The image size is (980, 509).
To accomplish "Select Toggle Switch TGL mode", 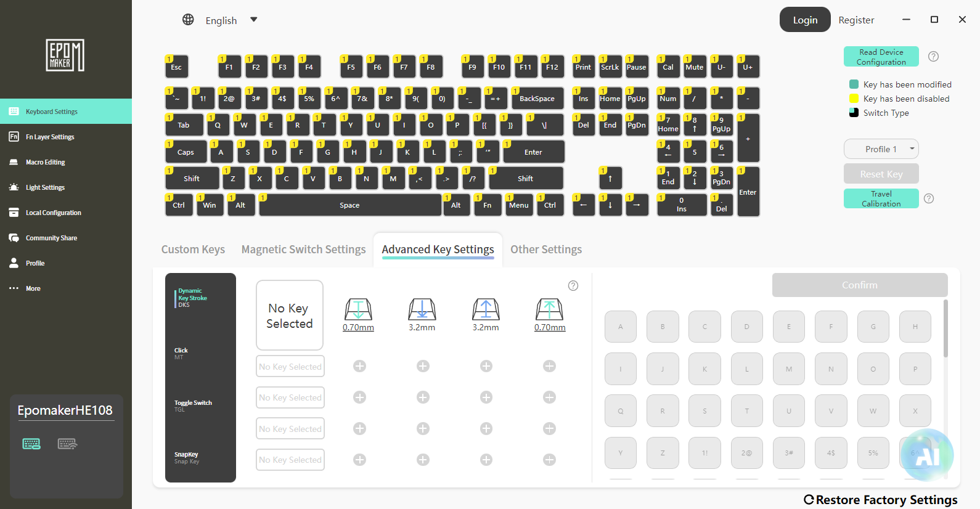I will pos(193,405).
